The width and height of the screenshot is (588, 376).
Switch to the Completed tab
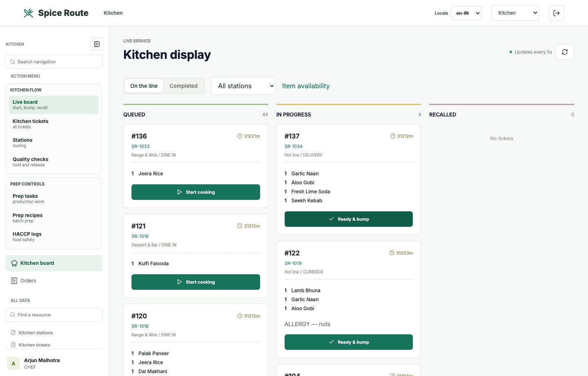tap(183, 86)
